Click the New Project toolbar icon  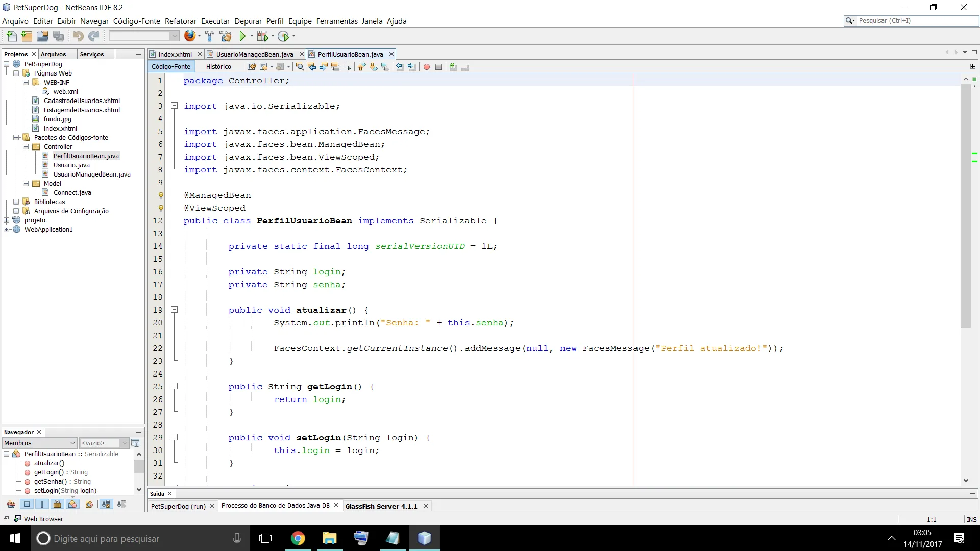tap(27, 36)
